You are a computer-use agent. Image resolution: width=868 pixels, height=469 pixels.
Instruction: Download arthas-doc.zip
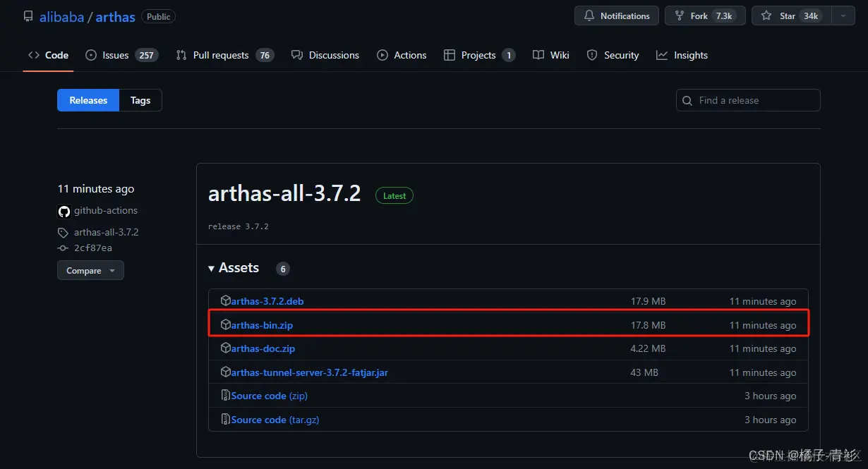coord(263,348)
